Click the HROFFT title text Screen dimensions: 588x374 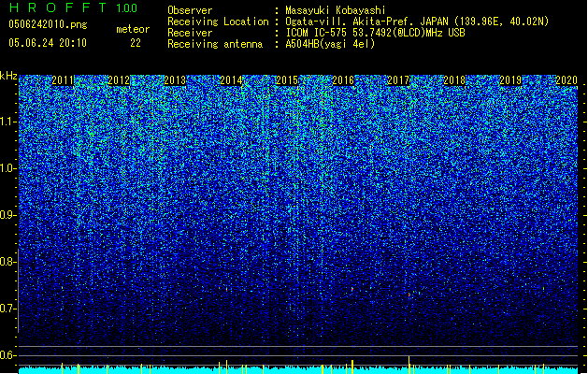point(58,7)
